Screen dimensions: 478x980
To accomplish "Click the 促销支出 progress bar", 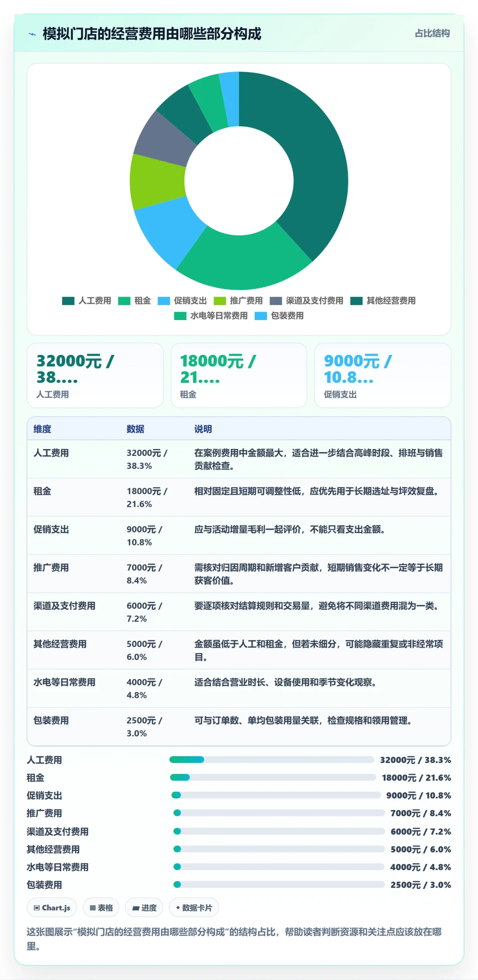I will (x=276, y=795).
